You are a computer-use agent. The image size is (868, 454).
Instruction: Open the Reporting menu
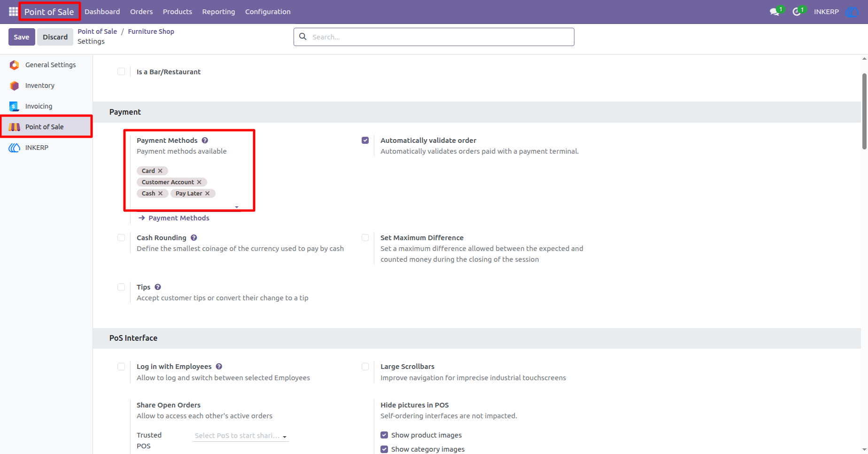[x=218, y=12]
